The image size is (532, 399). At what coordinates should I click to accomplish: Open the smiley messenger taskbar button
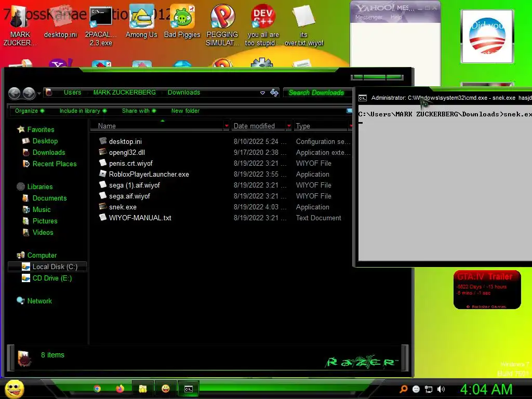pos(166,389)
